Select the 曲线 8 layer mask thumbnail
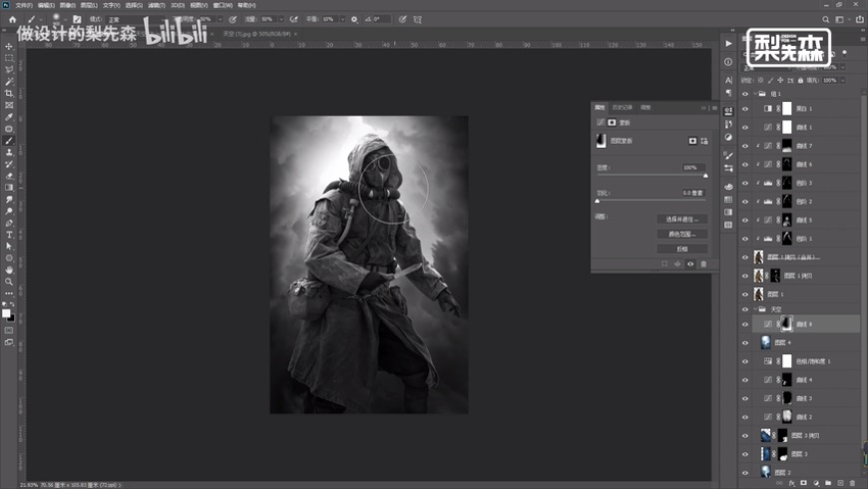The image size is (868, 489). (x=786, y=324)
